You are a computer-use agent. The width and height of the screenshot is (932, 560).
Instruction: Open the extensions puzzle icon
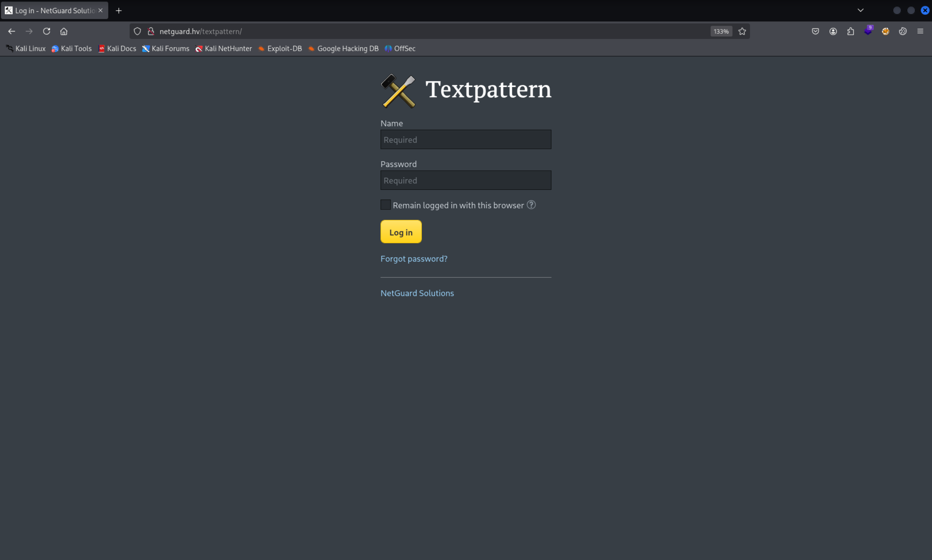coord(850,31)
